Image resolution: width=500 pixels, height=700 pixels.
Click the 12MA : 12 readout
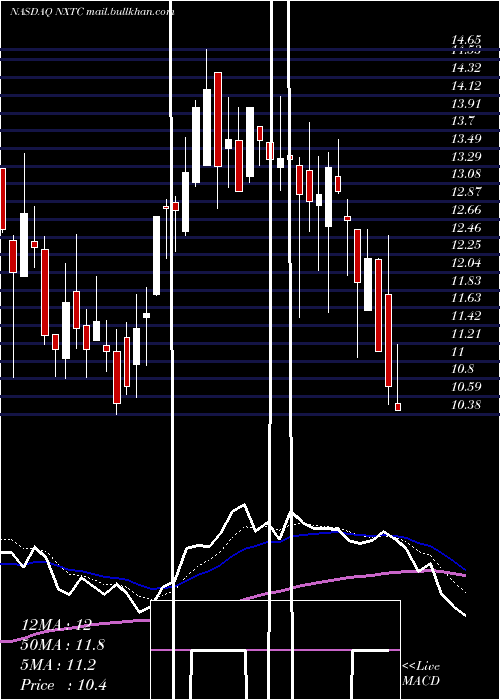(56, 625)
